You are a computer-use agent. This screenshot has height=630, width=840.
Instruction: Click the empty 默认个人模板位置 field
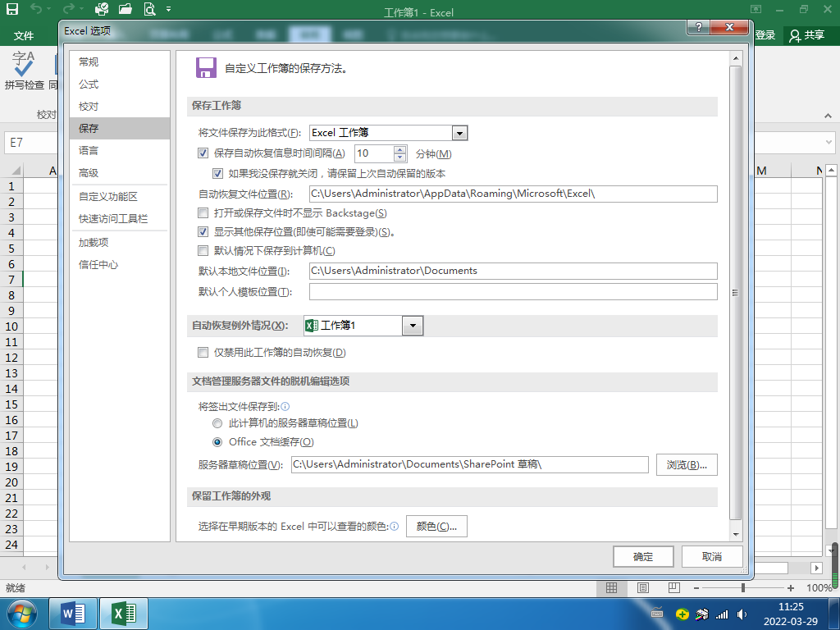(514, 292)
